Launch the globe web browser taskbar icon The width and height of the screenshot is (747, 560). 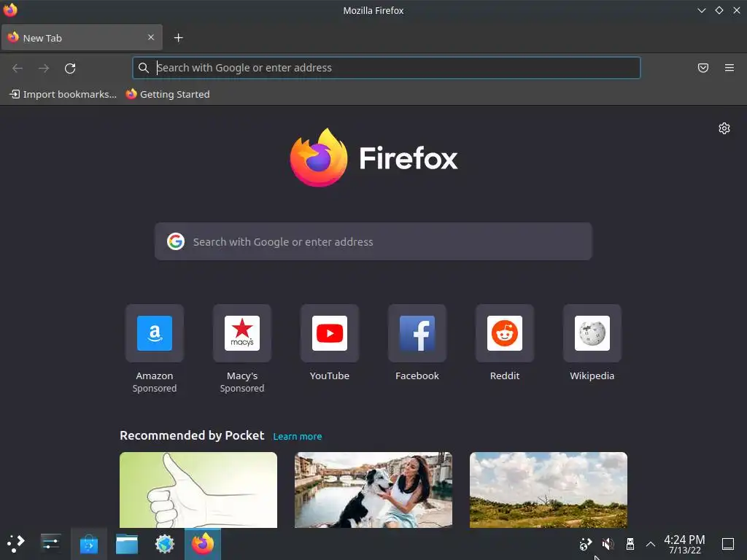point(165,544)
